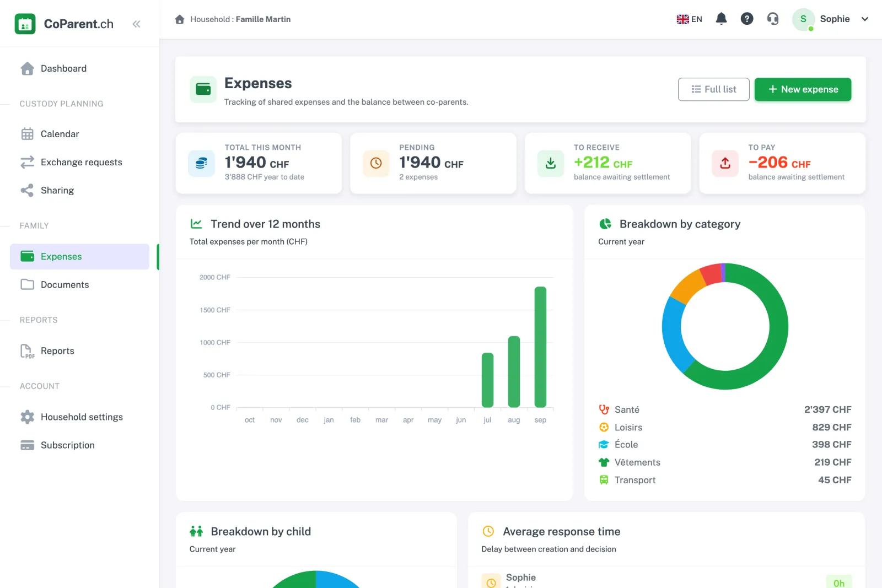Click the red donut segment

711,274
